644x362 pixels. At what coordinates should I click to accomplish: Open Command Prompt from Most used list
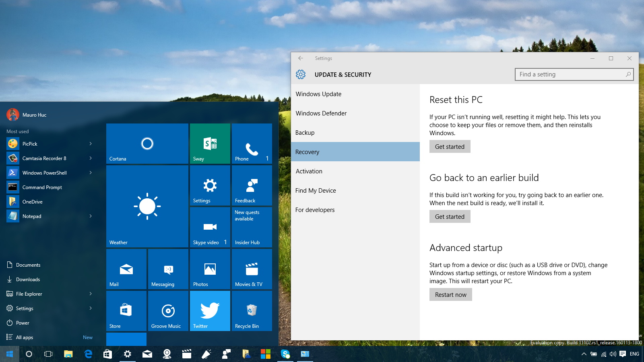[42, 187]
